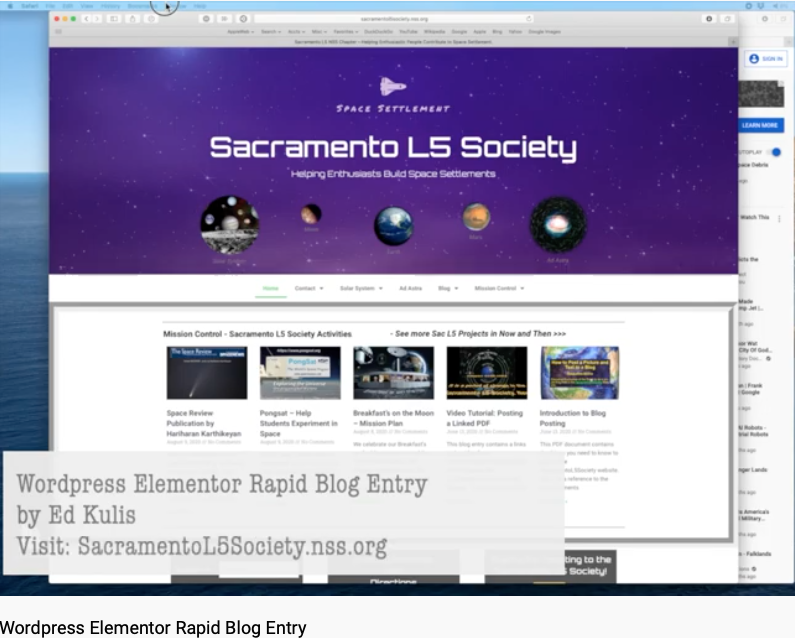Open the Accts bookmarks folder
This screenshot has height=638, width=795.
pos(297,31)
